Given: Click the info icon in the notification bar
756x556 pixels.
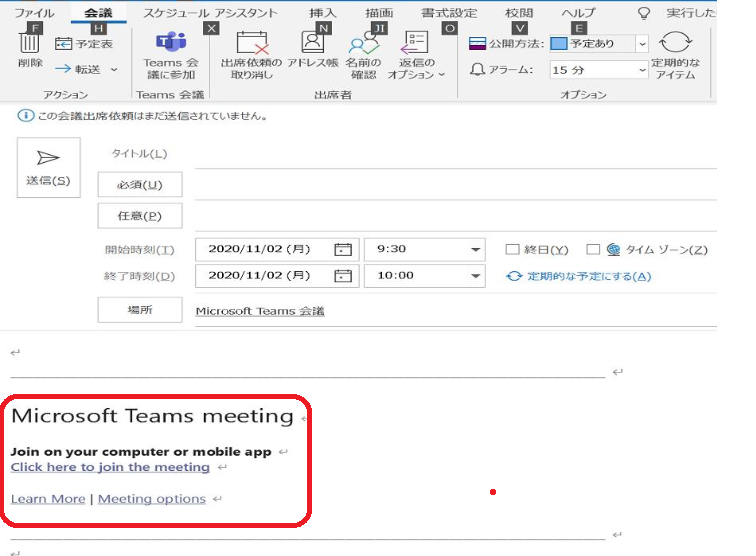Looking at the screenshot, I should click(x=26, y=116).
